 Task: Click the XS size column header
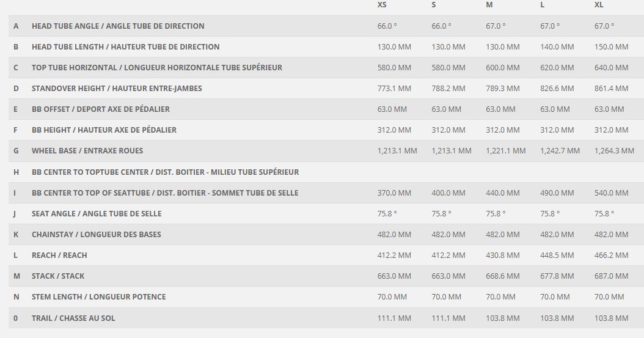[382, 5]
